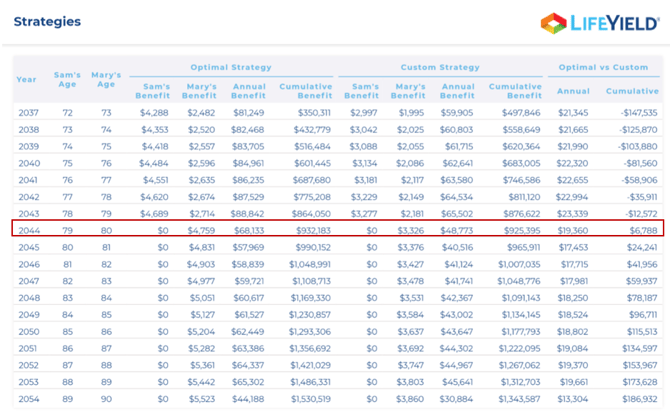Click the $19,360 annual difference cell

pos(573,231)
